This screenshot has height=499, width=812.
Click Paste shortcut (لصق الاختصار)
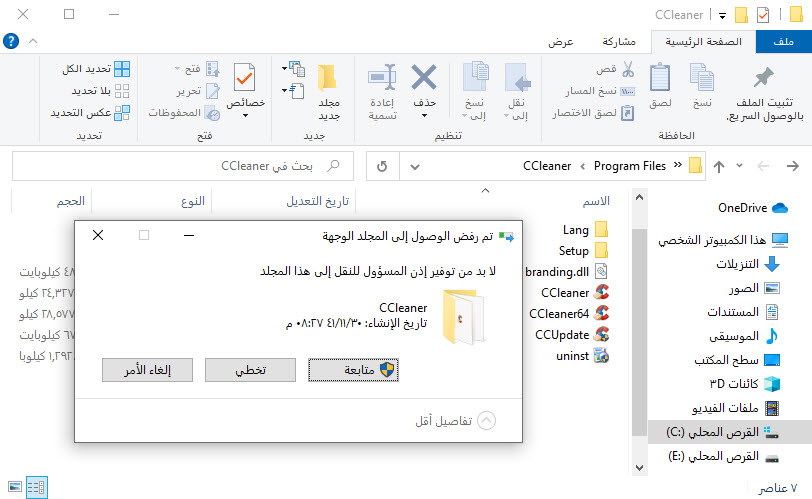pyautogui.click(x=593, y=113)
